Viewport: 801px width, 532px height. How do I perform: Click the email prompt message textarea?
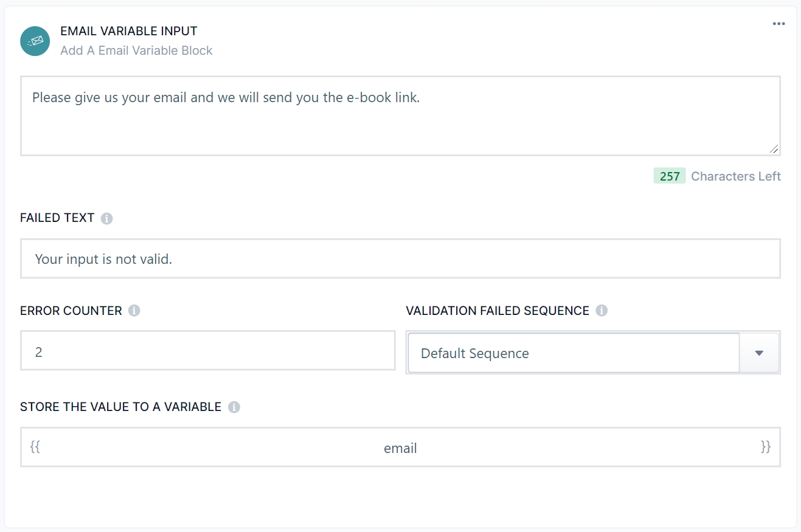400,116
